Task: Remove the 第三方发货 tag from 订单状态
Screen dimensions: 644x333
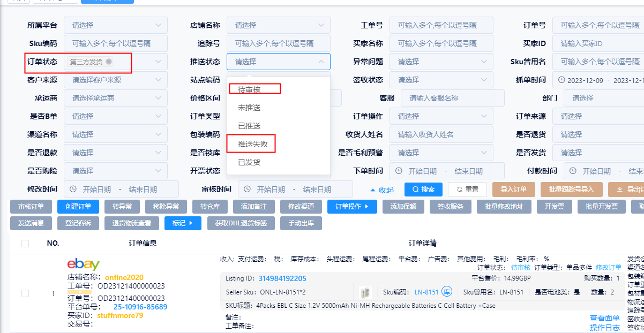Action: point(109,62)
